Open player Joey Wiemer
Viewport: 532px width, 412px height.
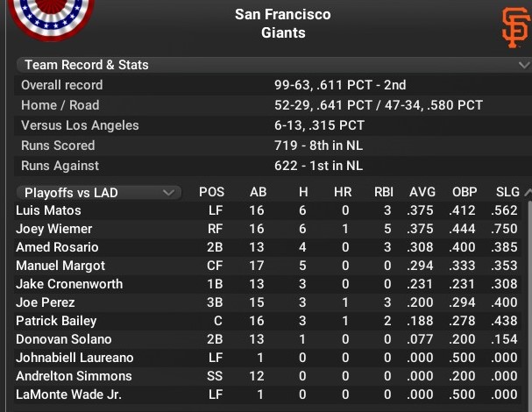(54, 229)
